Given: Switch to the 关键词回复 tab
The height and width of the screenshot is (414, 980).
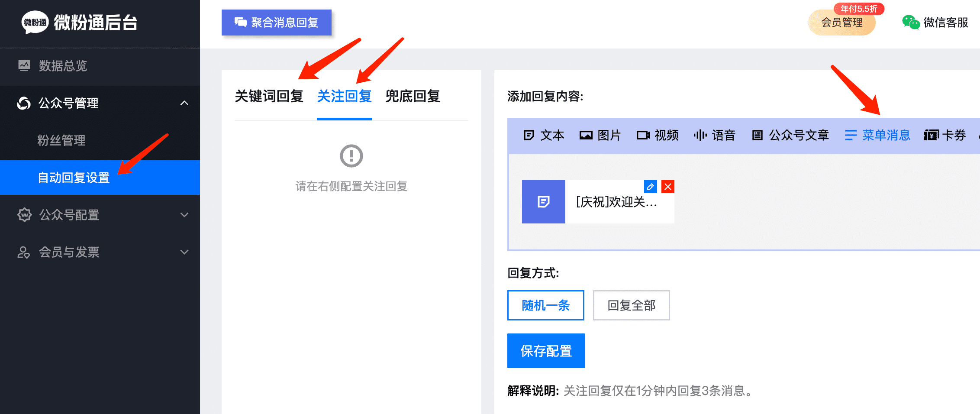Looking at the screenshot, I should (269, 96).
